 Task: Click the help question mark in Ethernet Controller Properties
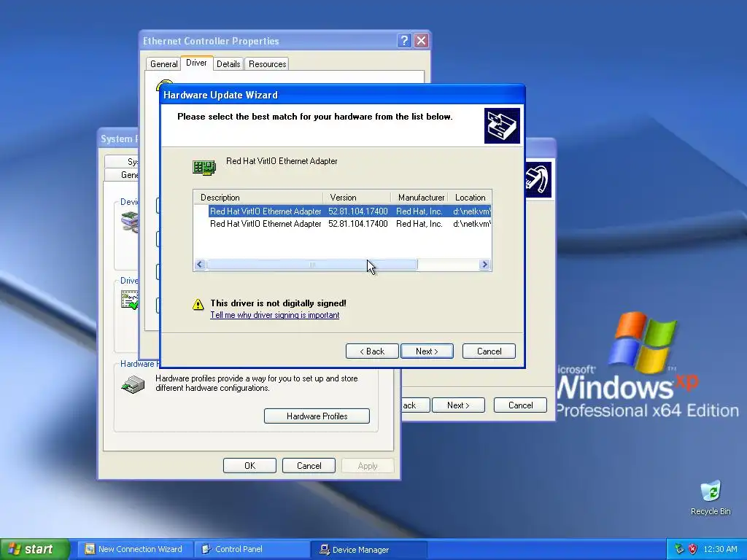click(x=404, y=41)
